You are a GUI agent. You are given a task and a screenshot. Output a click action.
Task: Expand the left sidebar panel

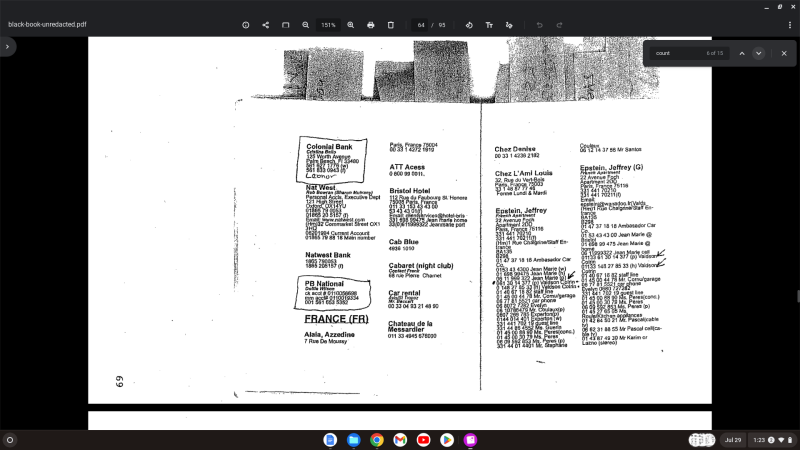point(7,46)
